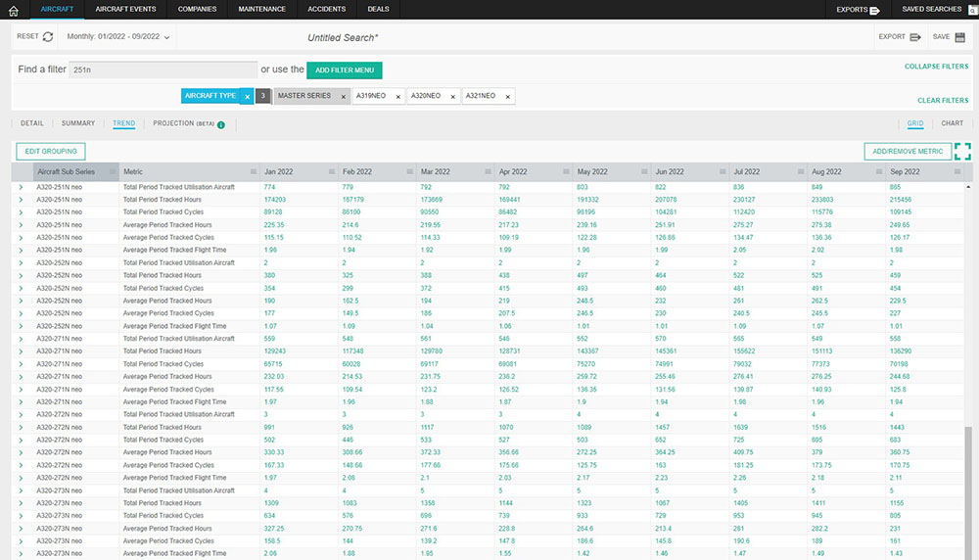Click the Reset refresh icon

[x=48, y=37]
